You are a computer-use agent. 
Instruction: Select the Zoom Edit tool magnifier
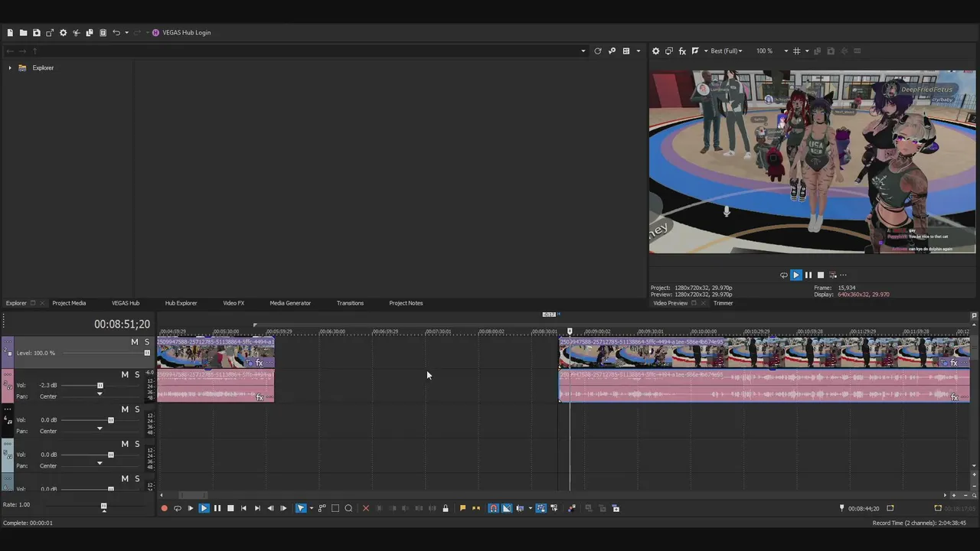point(348,508)
